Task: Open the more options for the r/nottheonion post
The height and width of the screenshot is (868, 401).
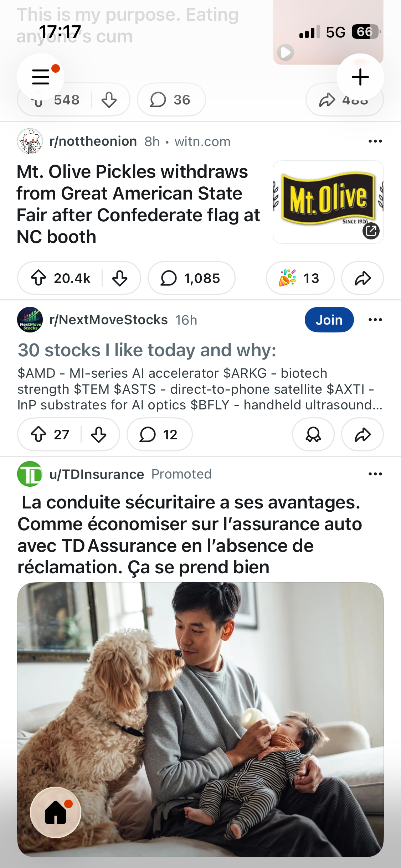Action: [375, 141]
